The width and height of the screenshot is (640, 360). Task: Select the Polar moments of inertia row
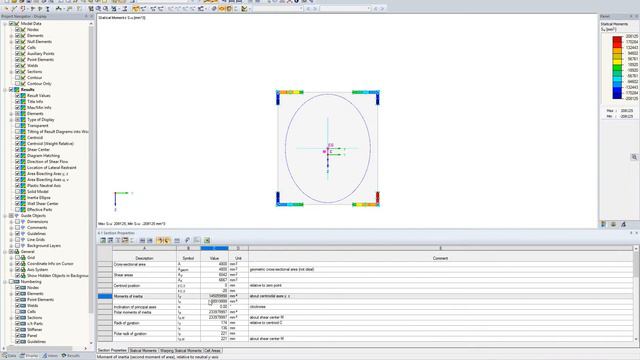[365, 312]
